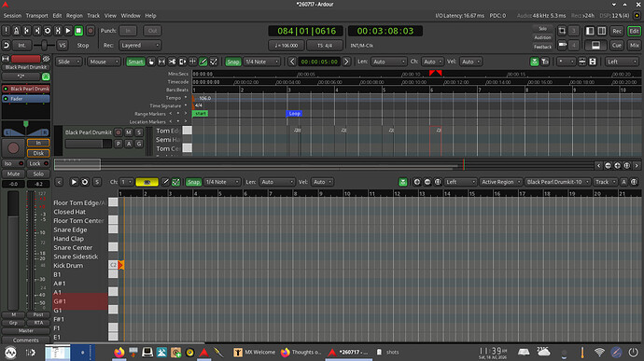This screenshot has height=361, width=644.
Task: Select the Draw pencil tool
Action: point(203,62)
